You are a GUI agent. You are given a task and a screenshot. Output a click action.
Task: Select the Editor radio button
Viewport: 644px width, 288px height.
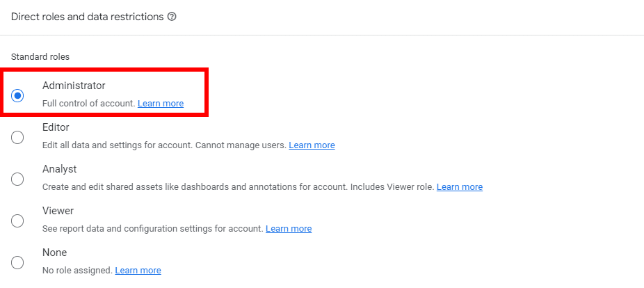18,137
